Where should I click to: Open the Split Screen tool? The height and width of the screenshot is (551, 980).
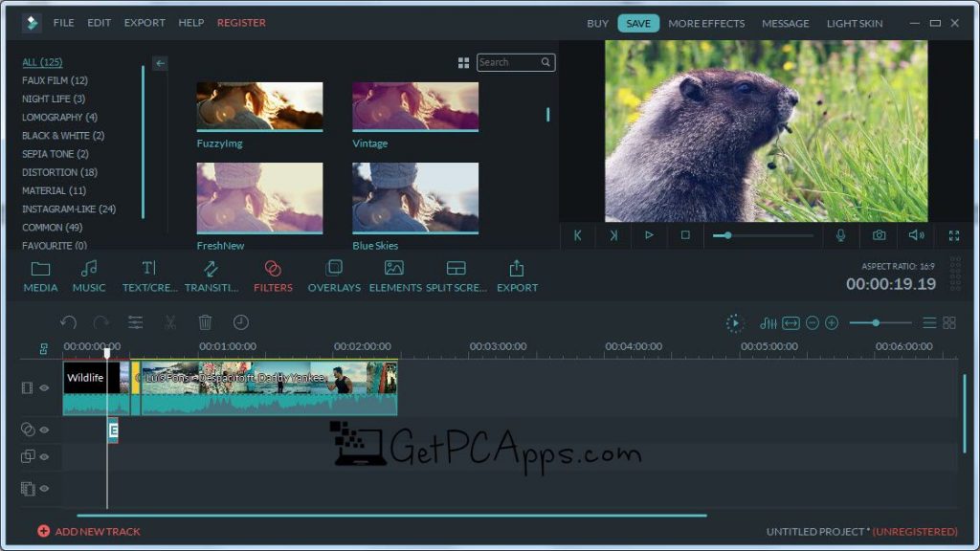pyautogui.click(x=456, y=275)
